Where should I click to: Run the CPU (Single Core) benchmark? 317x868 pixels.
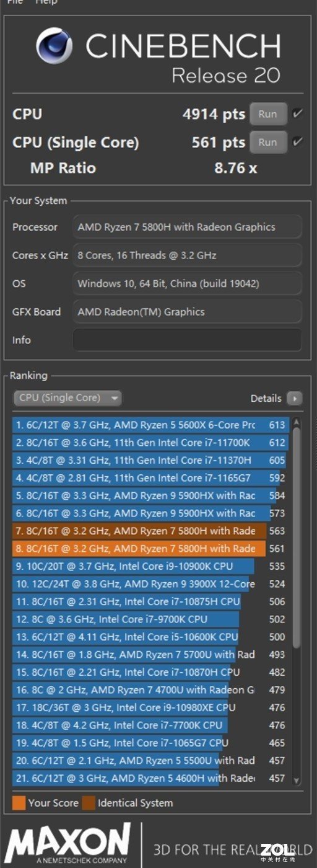[x=268, y=142]
